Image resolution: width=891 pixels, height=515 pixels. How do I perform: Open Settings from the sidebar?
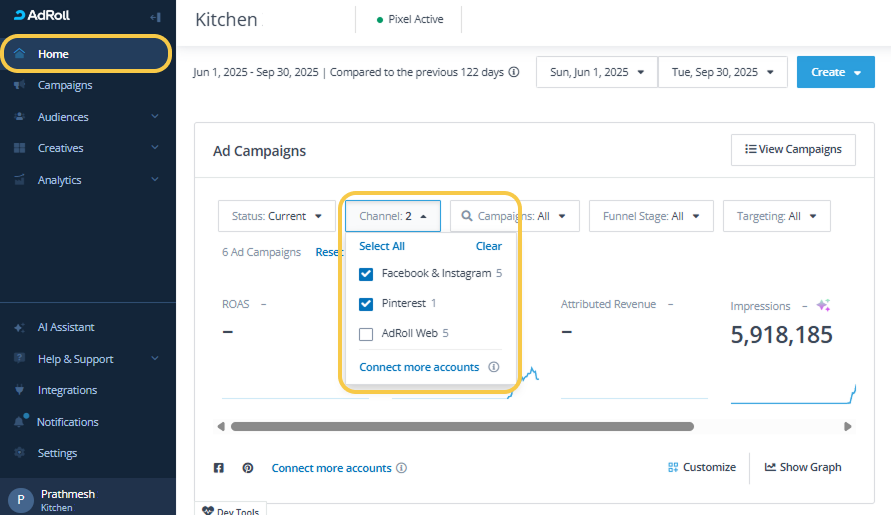[x=57, y=453]
